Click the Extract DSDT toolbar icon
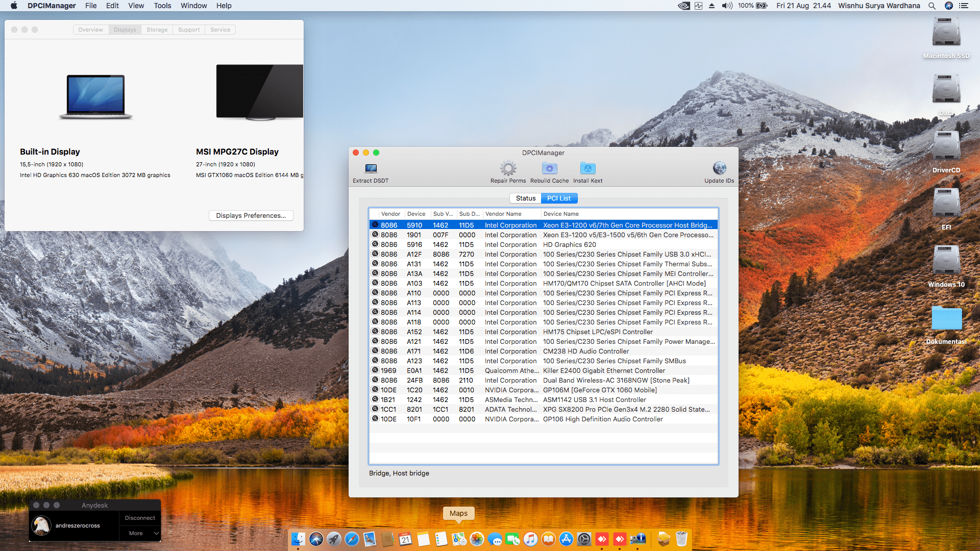Image resolution: width=980 pixels, height=551 pixels. (x=371, y=169)
